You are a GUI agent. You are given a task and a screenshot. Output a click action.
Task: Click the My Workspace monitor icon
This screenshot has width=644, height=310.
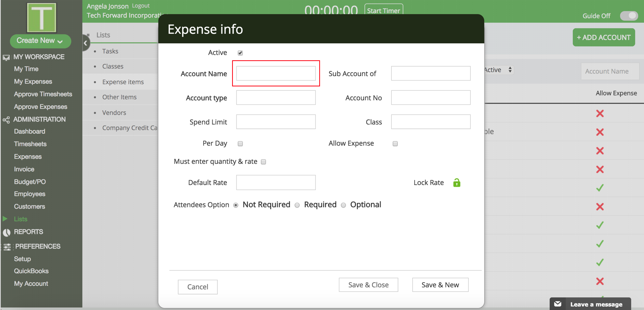[x=6, y=57]
